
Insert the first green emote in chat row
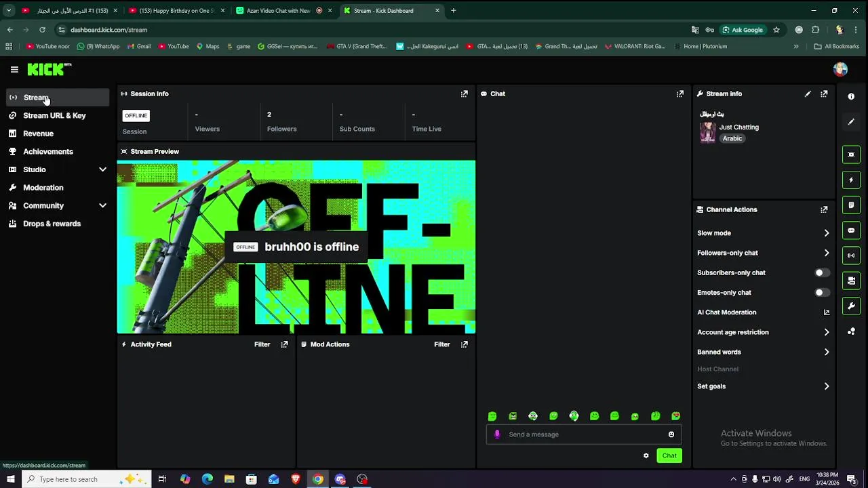pos(492,416)
